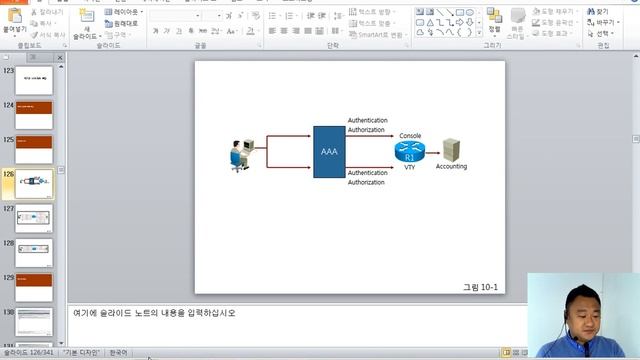Open the Font dialog launcher
Screen dimensions: 640x360
(259, 45)
